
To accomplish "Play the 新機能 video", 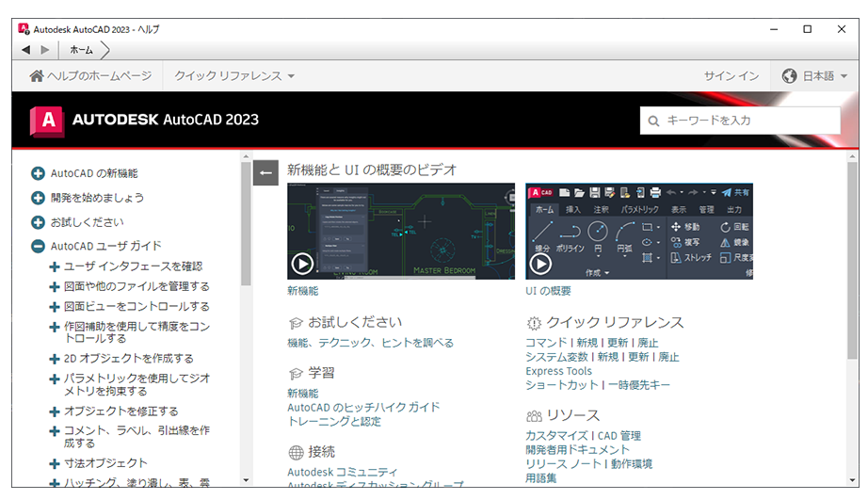I will point(302,264).
